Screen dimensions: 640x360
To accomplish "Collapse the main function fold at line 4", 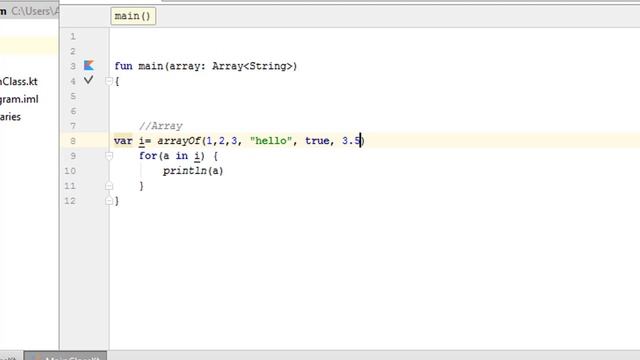I will 109,81.
